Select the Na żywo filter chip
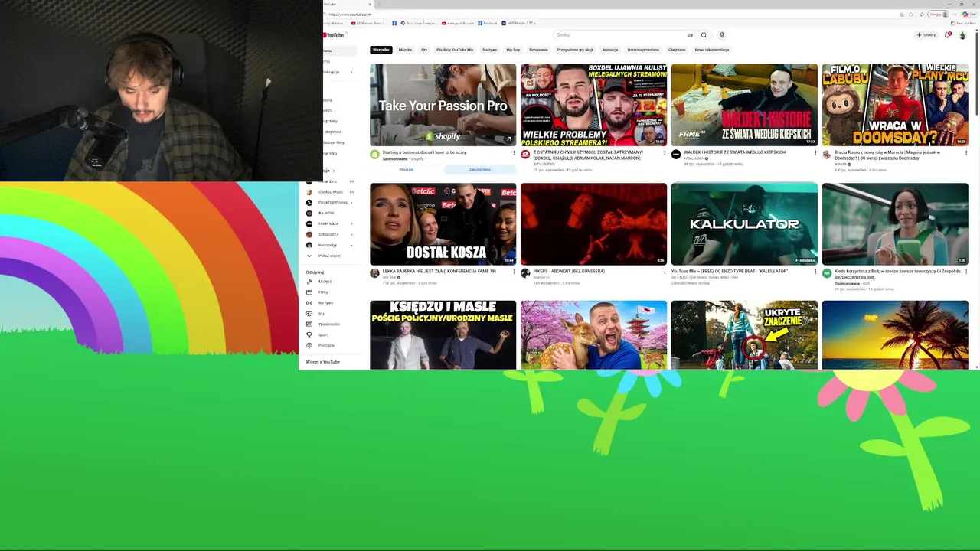 pos(490,50)
